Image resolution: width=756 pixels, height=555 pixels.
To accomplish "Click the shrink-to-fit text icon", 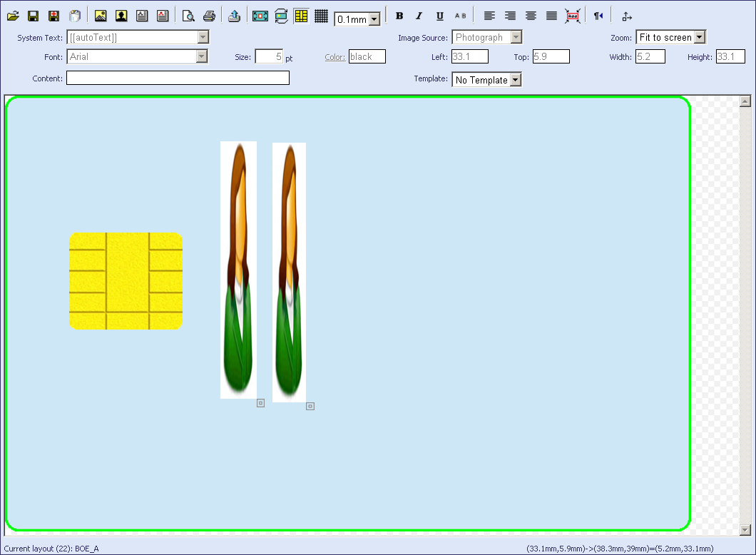I will pos(572,16).
